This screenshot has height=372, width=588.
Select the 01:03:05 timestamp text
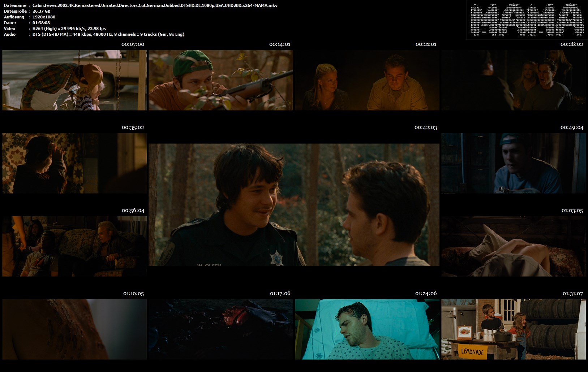coord(572,211)
